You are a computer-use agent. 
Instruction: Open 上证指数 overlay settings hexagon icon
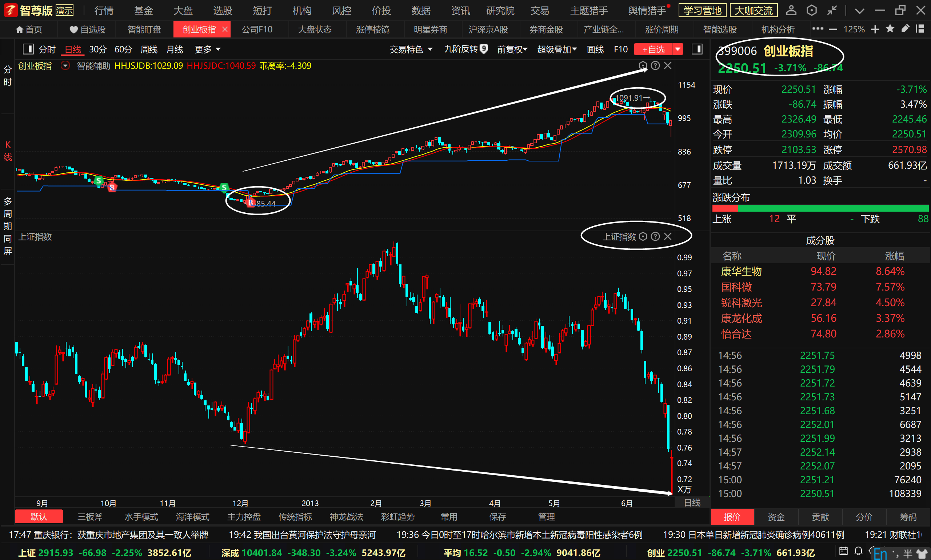point(643,236)
